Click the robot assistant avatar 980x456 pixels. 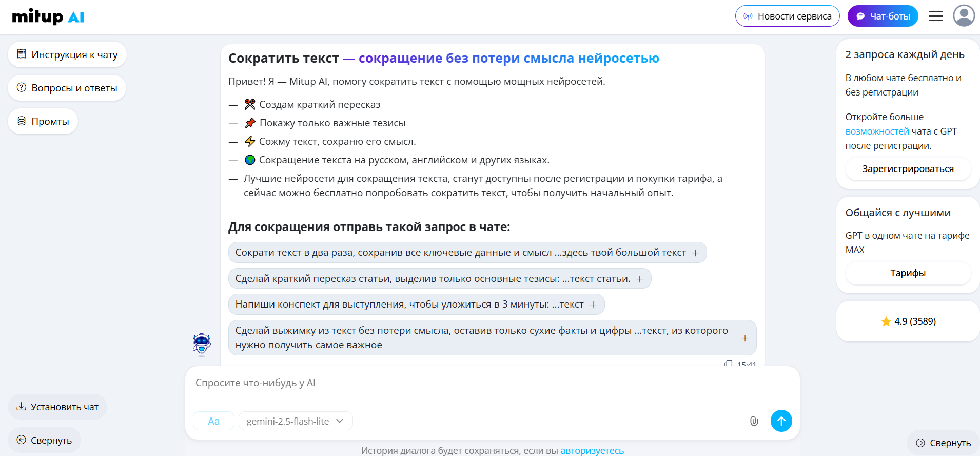pyautogui.click(x=202, y=344)
